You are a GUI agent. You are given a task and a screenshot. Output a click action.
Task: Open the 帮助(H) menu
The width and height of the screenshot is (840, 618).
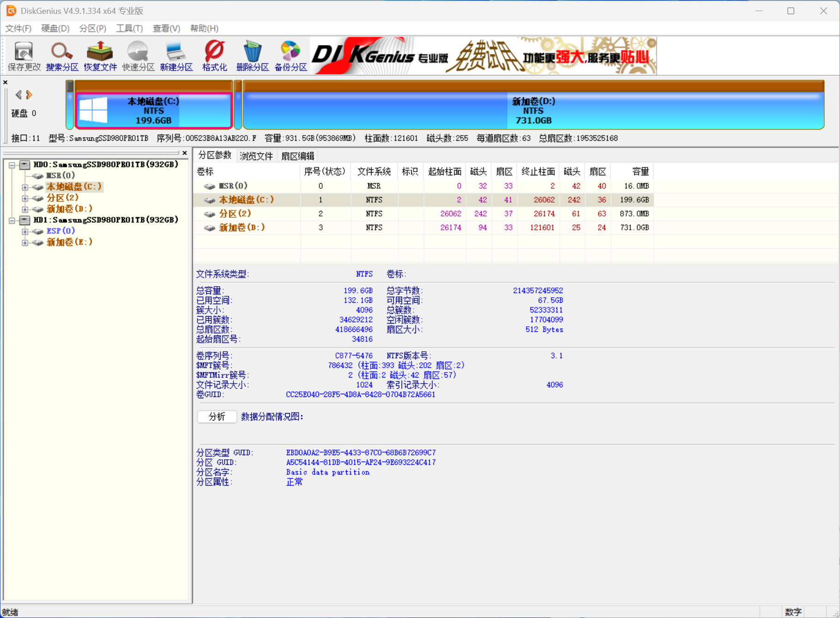coord(204,29)
